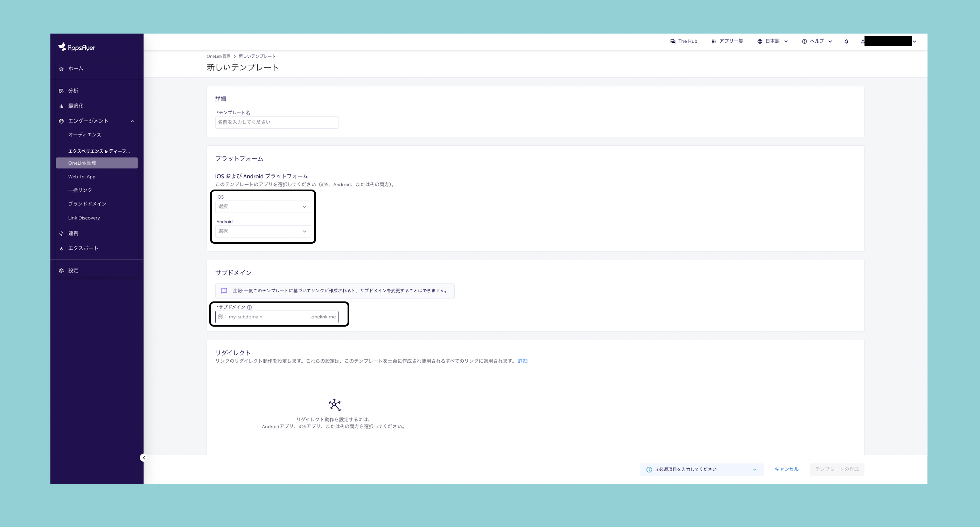This screenshot has width=980, height=527.
Task: Select Brand Domain sidebar item
Action: click(x=87, y=204)
